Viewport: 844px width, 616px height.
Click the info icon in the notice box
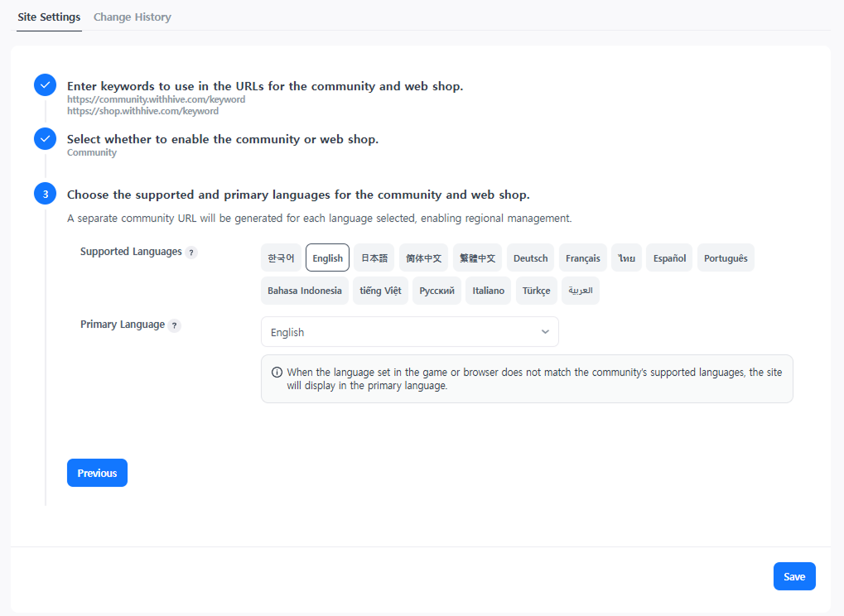click(x=277, y=373)
